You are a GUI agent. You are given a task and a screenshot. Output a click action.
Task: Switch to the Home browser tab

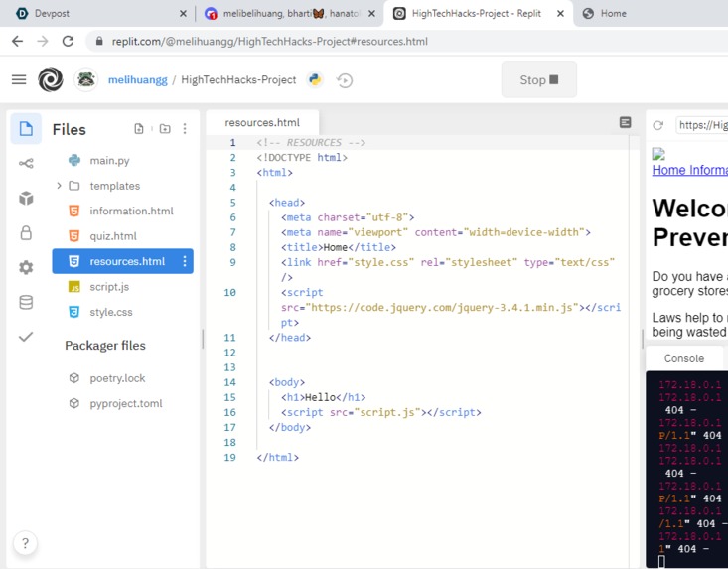point(650,14)
